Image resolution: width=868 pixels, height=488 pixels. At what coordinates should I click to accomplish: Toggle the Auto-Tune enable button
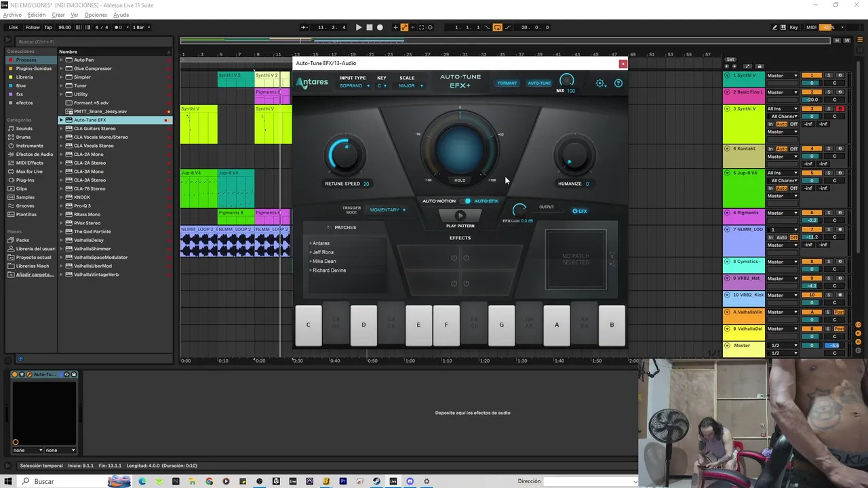tap(539, 83)
